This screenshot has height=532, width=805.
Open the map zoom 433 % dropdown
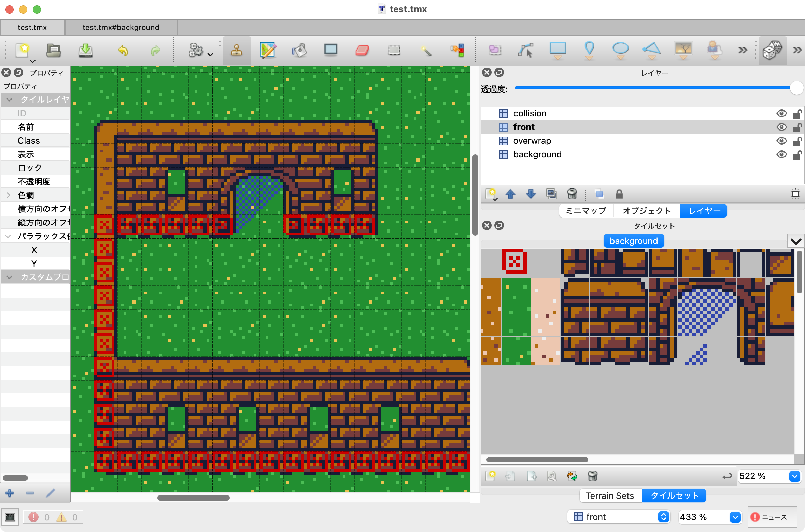click(735, 517)
